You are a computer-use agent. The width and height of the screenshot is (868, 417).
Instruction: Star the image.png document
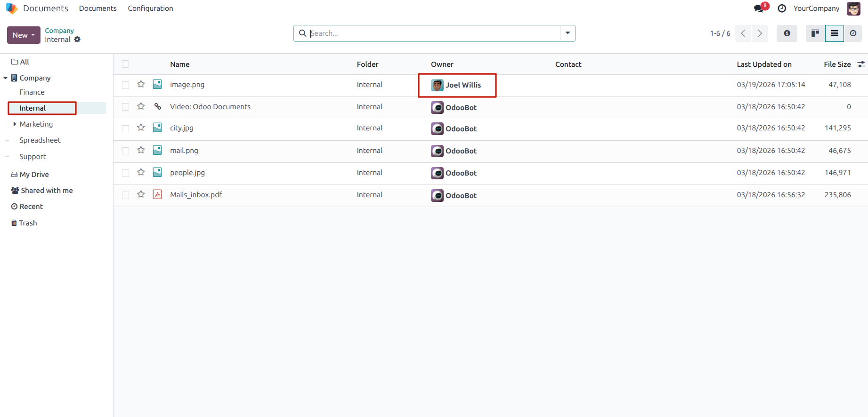coord(141,84)
